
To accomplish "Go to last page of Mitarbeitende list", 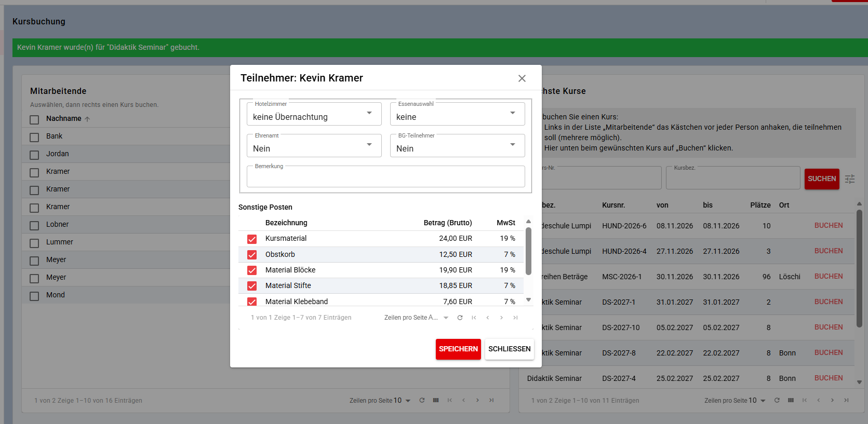I will pos(491,400).
